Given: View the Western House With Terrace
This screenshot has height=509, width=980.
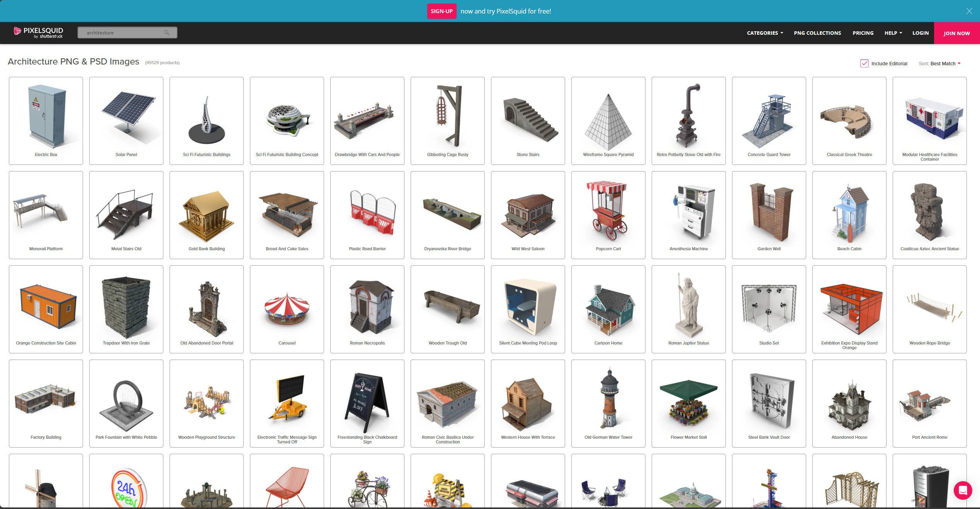Looking at the screenshot, I should pyautogui.click(x=528, y=403).
